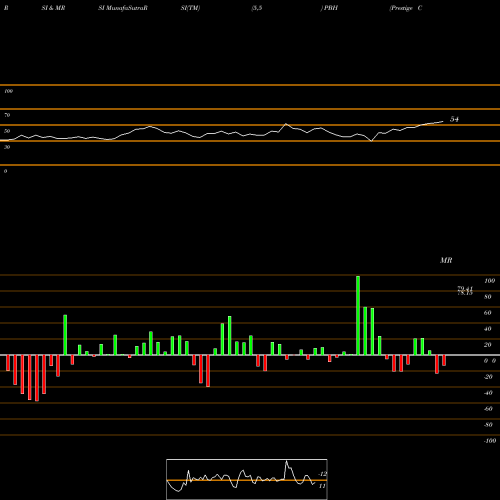Click the 0 label on RSI scale
This screenshot has height=500, width=500.
(5, 171)
